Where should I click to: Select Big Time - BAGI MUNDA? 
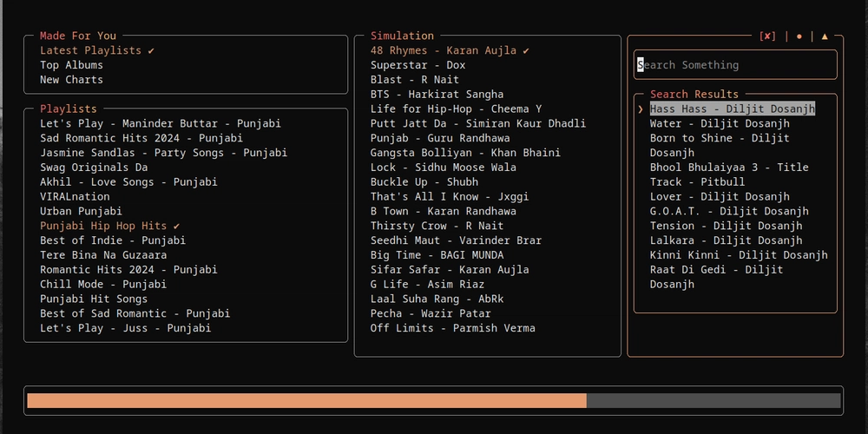pos(437,255)
